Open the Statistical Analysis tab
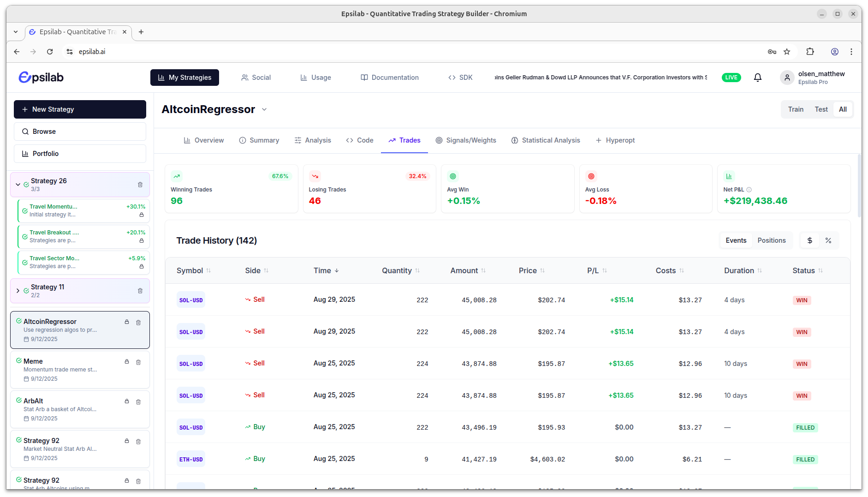This screenshot has height=497, width=868. (546, 140)
